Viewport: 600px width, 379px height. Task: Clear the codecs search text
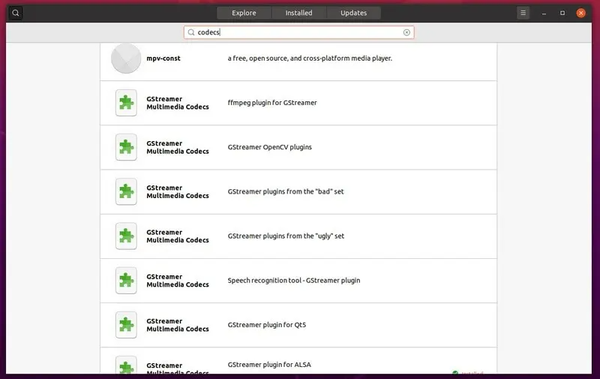pyautogui.click(x=406, y=33)
